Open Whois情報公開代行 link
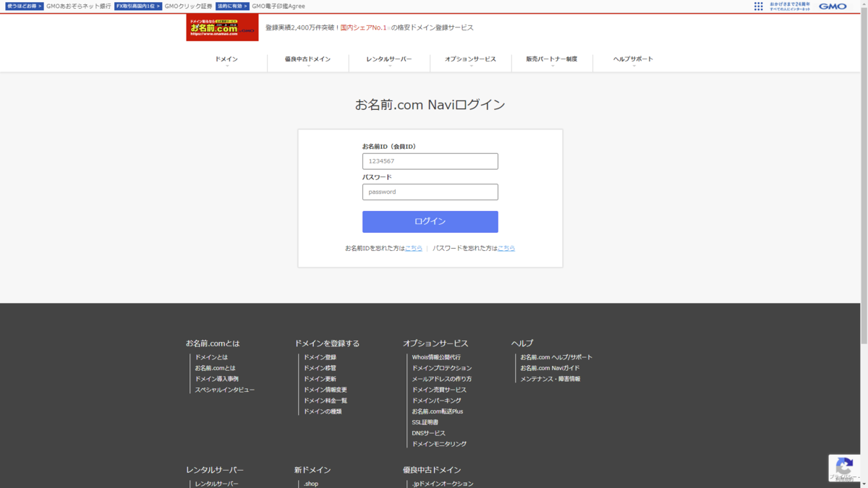Image resolution: width=868 pixels, height=488 pixels. click(436, 357)
